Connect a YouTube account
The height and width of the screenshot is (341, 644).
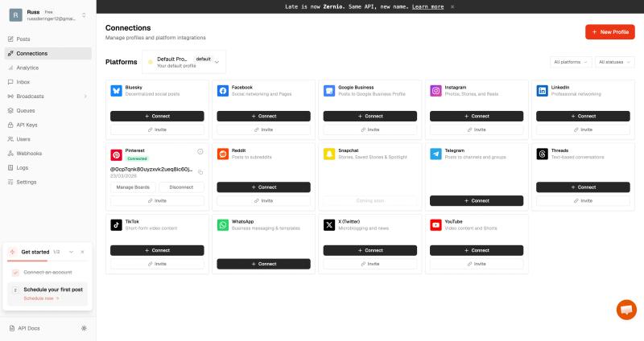click(477, 250)
